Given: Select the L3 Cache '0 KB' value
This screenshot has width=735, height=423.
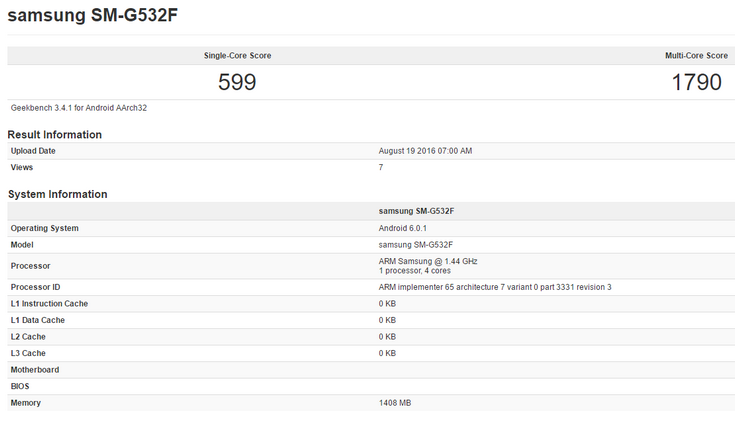Looking at the screenshot, I should point(387,353).
